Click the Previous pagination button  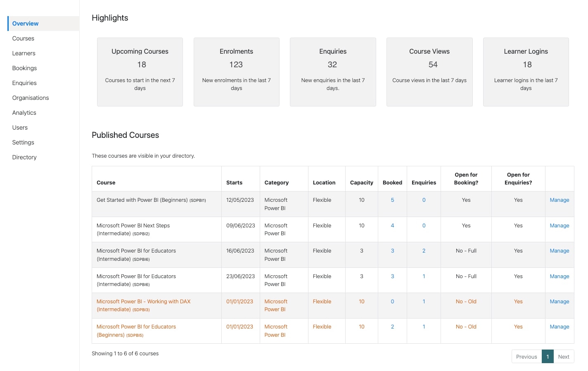pyautogui.click(x=526, y=356)
